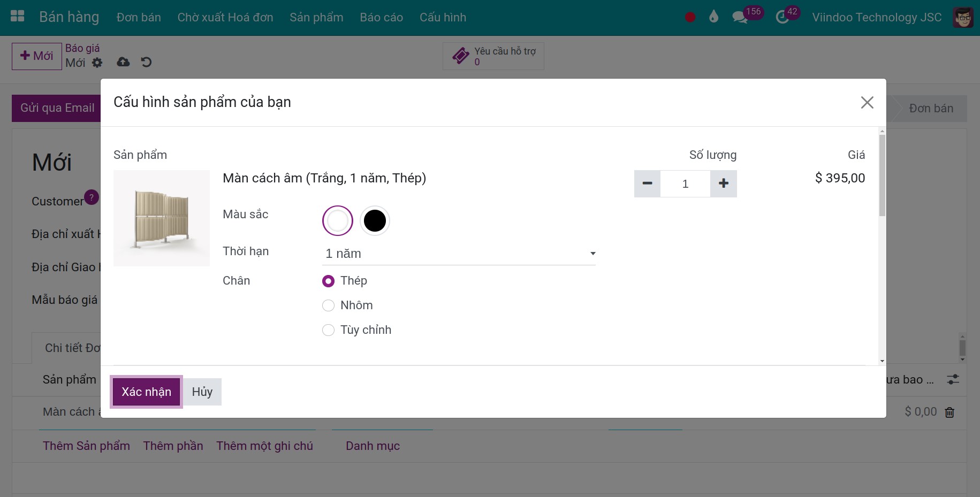This screenshot has width=980, height=497.
Task: Click the Gửi qua Email button
Action: tap(57, 108)
